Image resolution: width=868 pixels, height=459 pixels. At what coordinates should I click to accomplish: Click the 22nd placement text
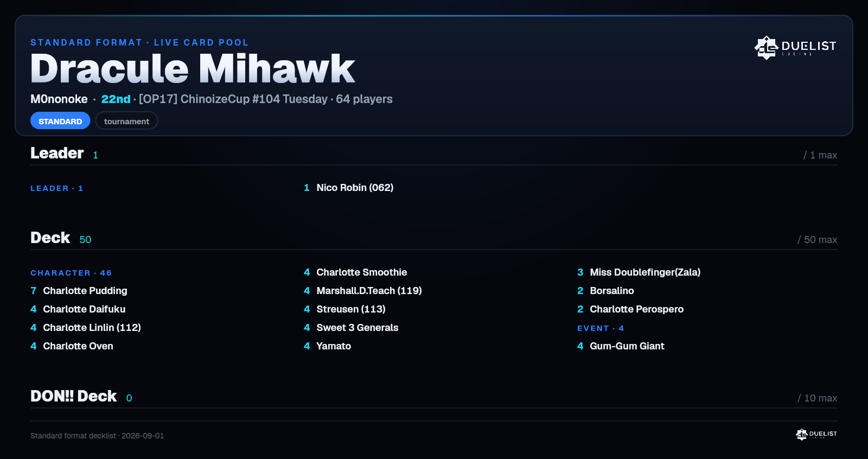tap(116, 99)
